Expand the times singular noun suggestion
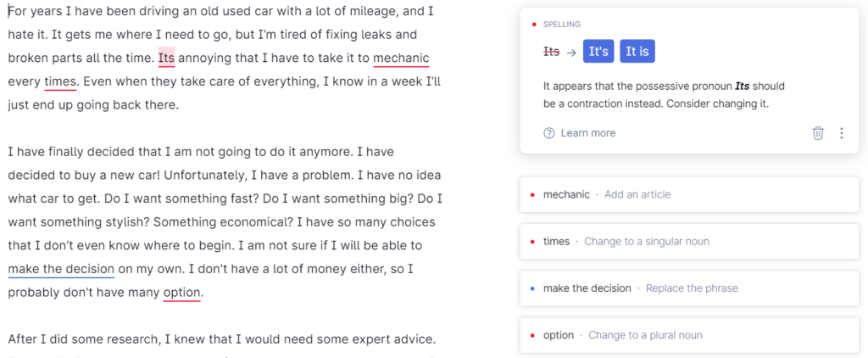 [x=689, y=242]
